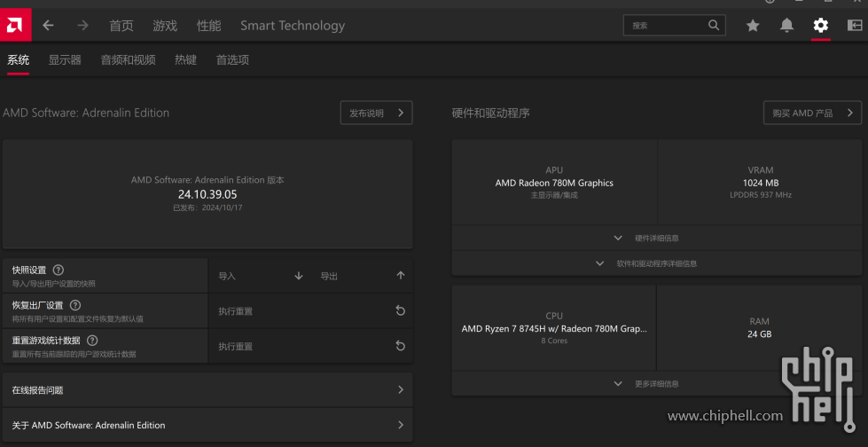Switch to the 音频和视频 tab

tap(128, 60)
